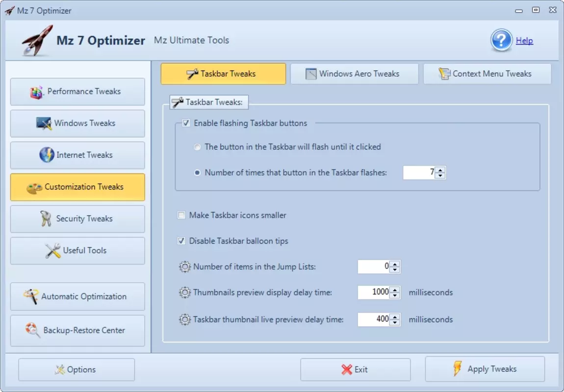This screenshot has height=392, width=564.
Task: Click the hammer icon in Taskbar Tweaks group header
Action: pos(178,102)
